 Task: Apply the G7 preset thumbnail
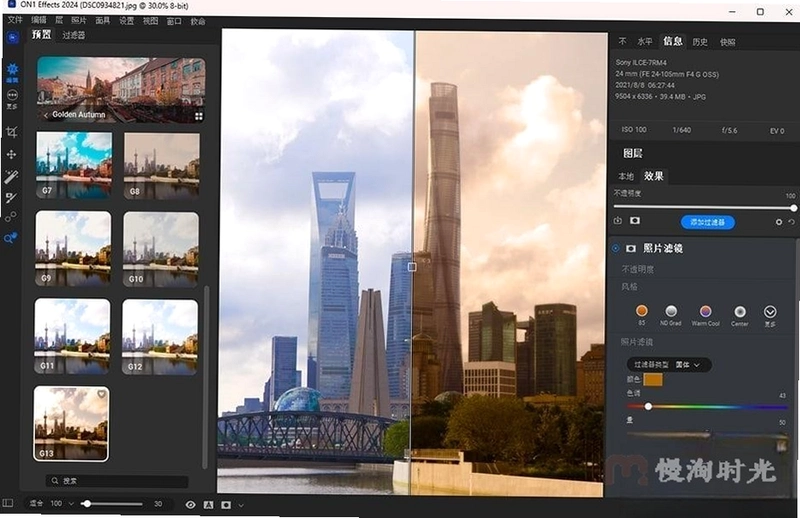[x=73, y=165]
